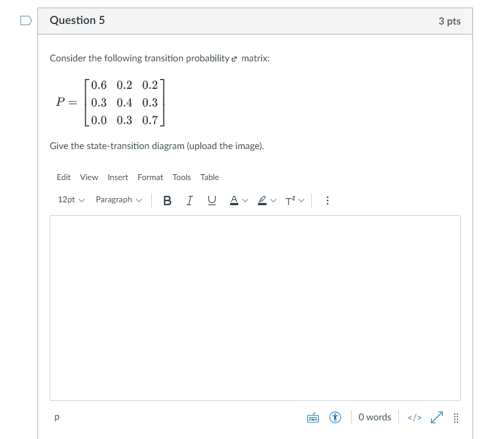Apply bold formatting in the editor
Image resolution: width=504 pixels, height=439 pixels.
[167, 201]
